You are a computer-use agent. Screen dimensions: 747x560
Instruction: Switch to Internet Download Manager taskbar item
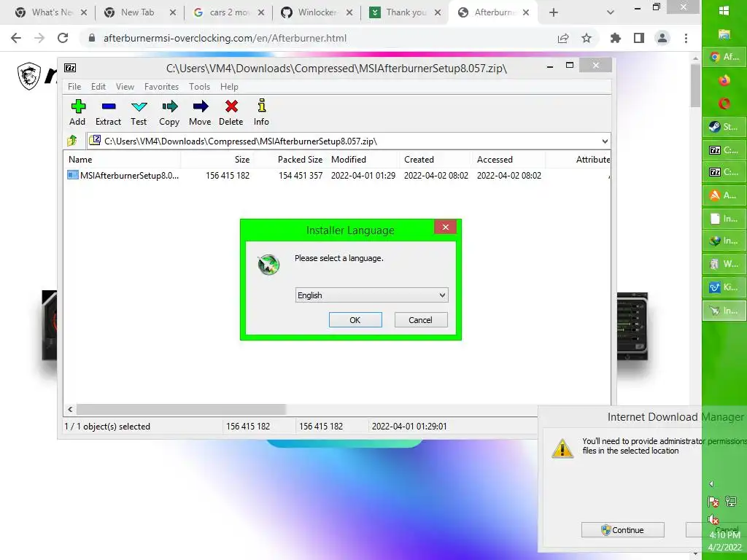[x=724, y=241]
